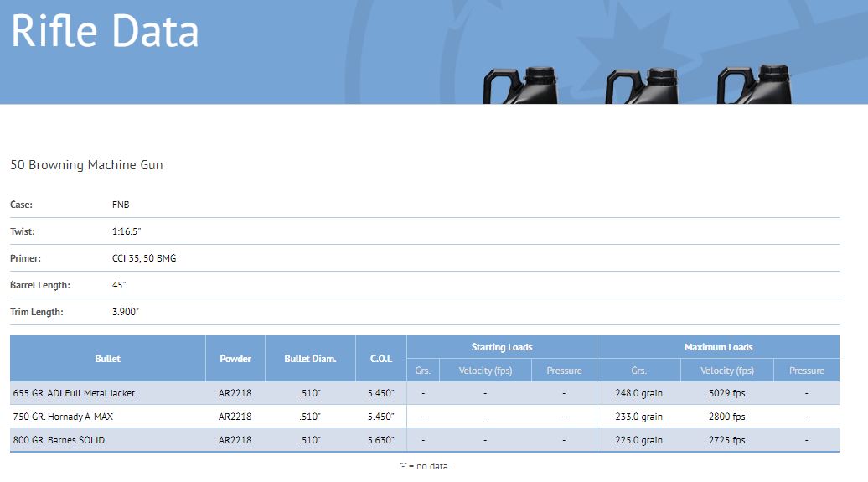
Task: Click Velocity (fps) under Maximum Loads
Action: [726, 371]
